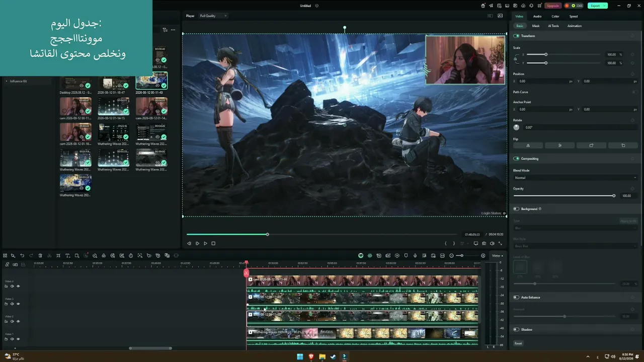Open the Blend Mode Normal dropdown

[576, 177]
